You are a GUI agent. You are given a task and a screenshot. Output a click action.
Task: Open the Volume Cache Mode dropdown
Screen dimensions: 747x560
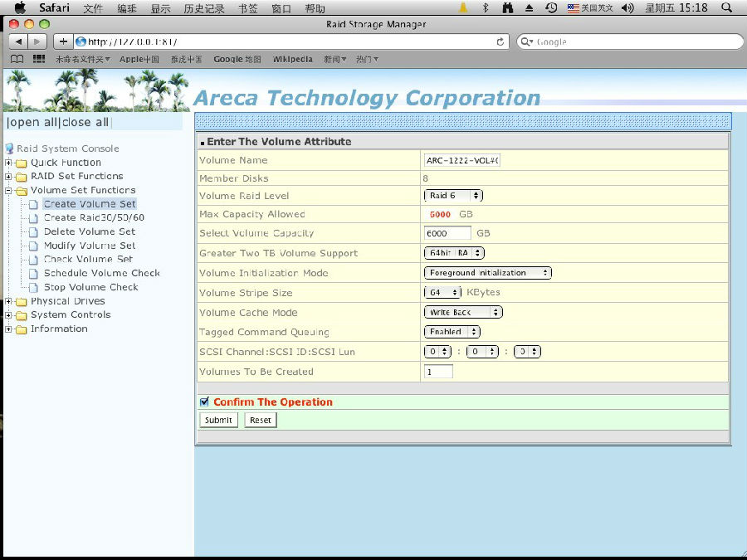click(x=463, y=313)
